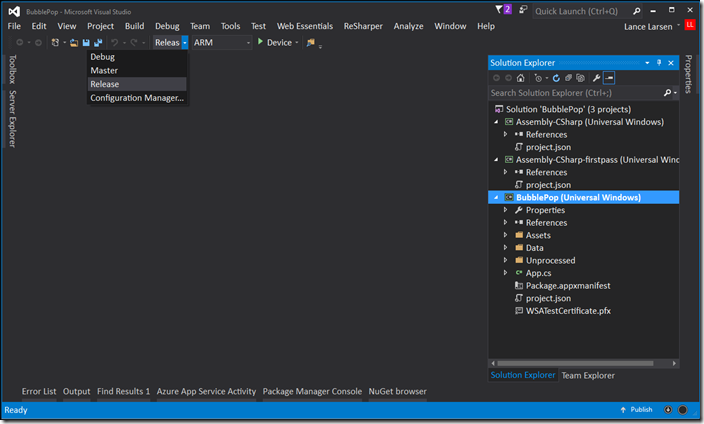Expand the Properties node under BubblePop
704x424 pixels.
click(x=506, y=210)
